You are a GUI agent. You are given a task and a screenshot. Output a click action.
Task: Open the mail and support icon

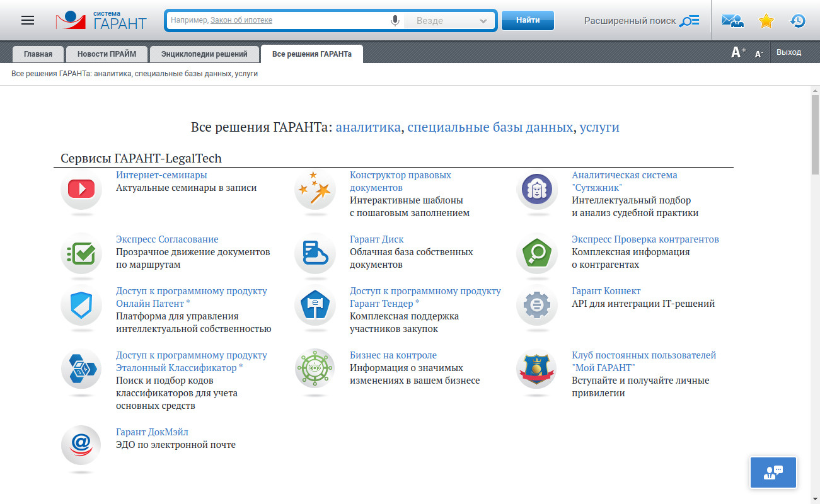(x=732, y=21)
